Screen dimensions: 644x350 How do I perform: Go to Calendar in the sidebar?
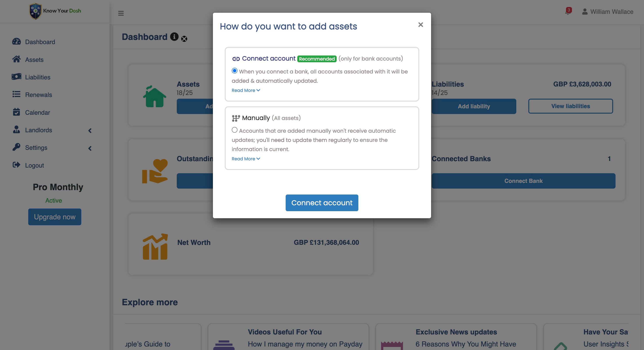(x=37, y=112)
